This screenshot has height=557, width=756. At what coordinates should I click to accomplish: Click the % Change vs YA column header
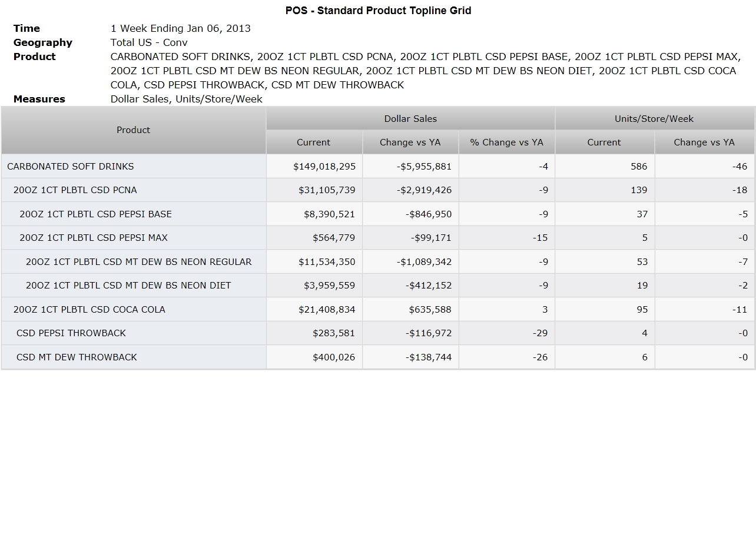506,142
